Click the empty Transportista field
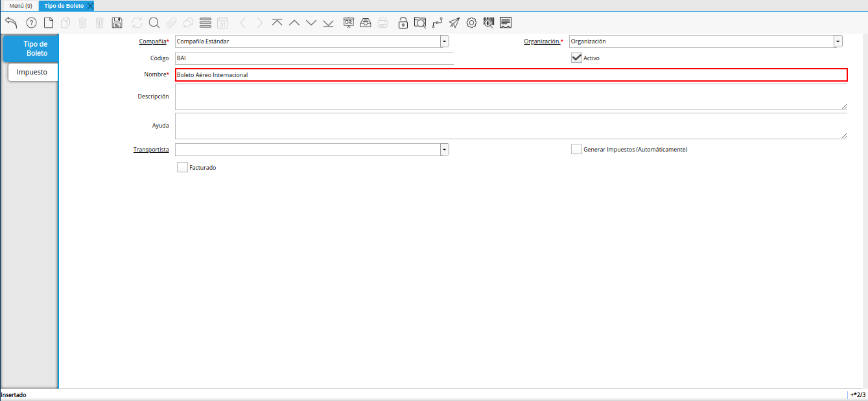This screenshot has width=868, height=401. [x=307, y=150]
